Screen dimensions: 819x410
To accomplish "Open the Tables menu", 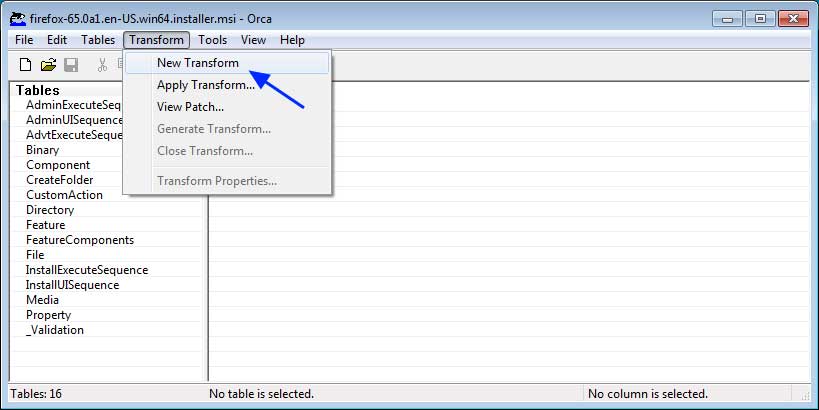I will click(98, 40).
